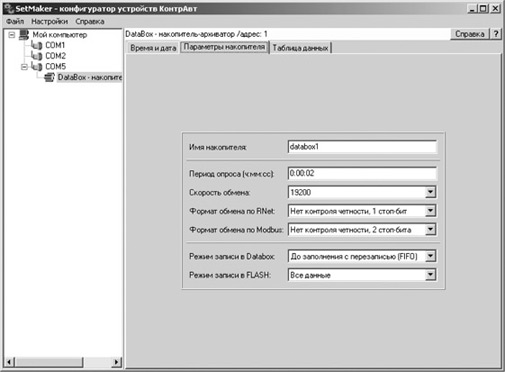505x372 pixels.
Task: Click the question mark help button
Action: (496, 34)
